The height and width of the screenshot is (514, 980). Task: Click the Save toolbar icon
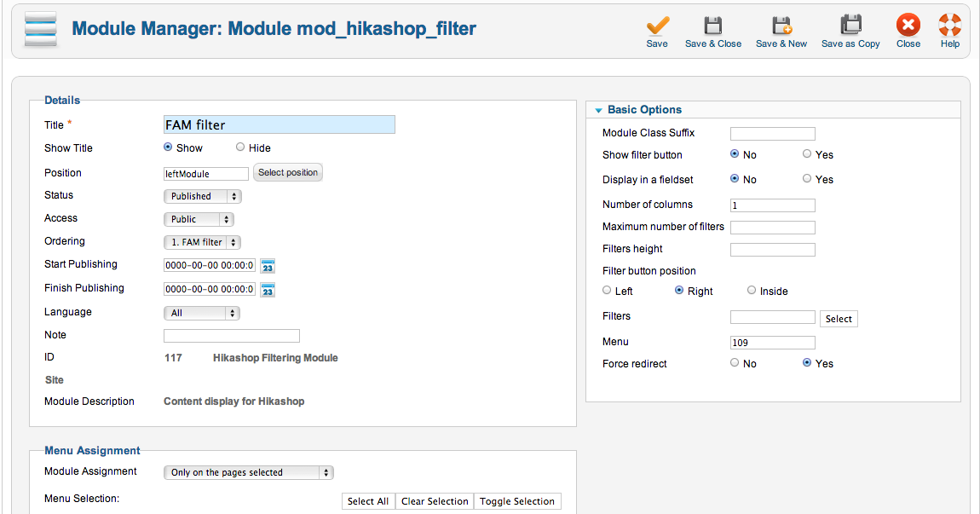[657, 26]
